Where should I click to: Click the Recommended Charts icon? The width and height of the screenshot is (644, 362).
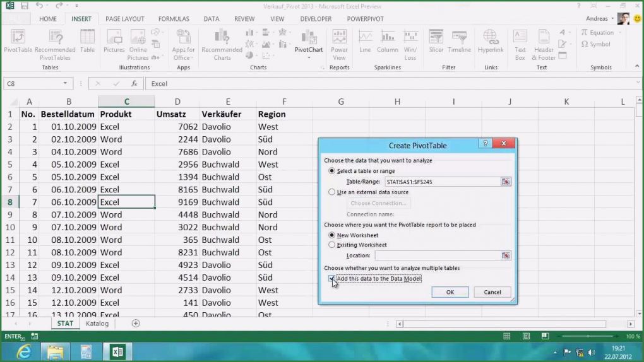(222, 45)
